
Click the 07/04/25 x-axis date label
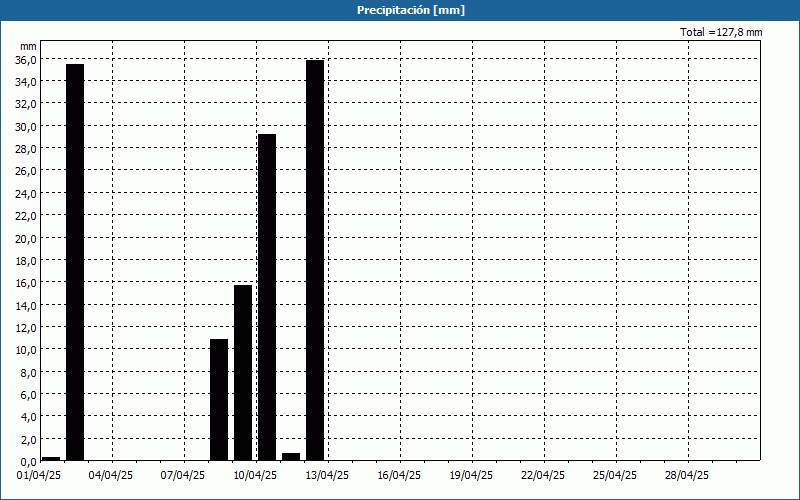click(x=183, y=476)
